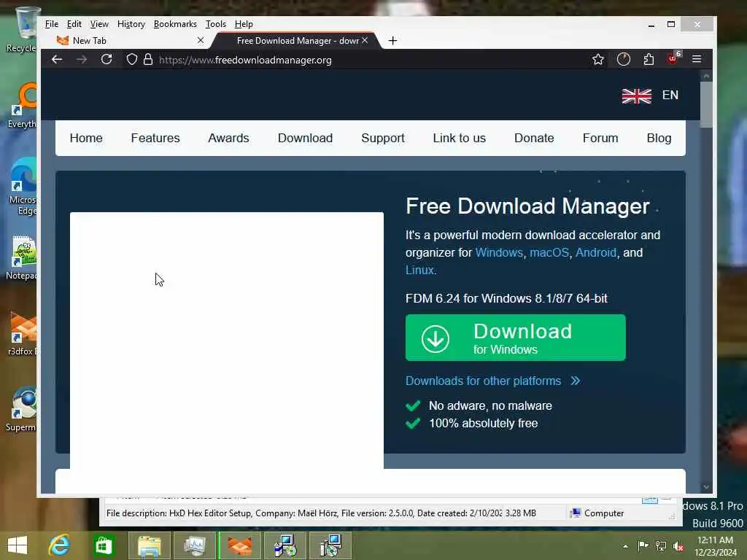Open the File menu
Screen dimensions: 747x560
click(52, 24)
